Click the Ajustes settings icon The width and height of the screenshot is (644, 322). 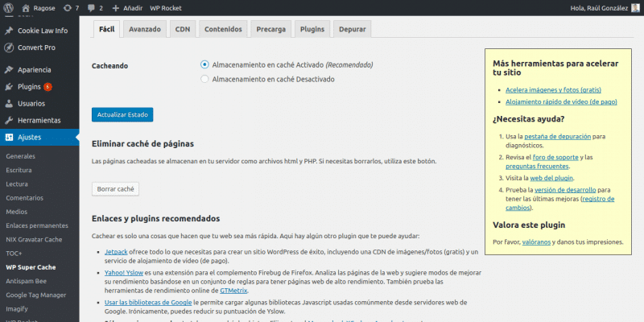click(9, 137)
